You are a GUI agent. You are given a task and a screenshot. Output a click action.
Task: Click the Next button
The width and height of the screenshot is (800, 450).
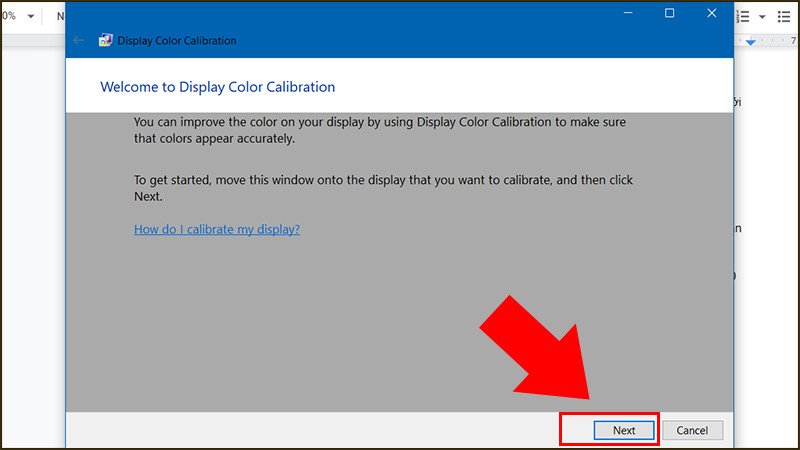click(x=624, y=430)
